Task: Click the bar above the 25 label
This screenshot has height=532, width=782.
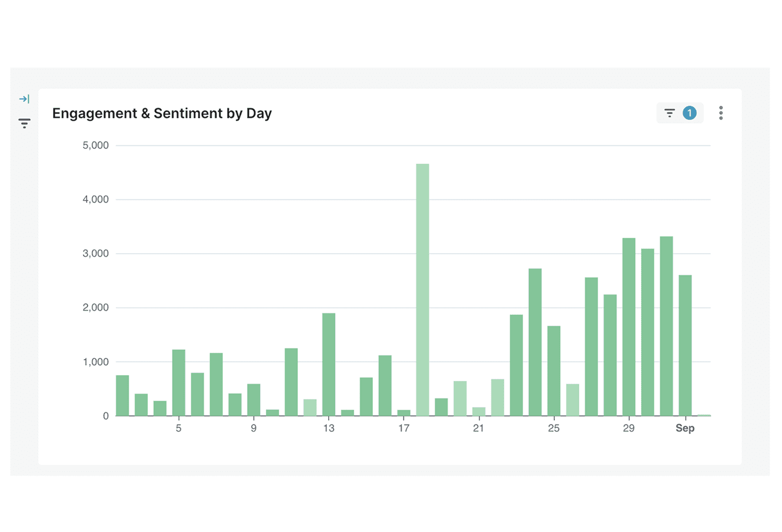Action: [554, 371]
